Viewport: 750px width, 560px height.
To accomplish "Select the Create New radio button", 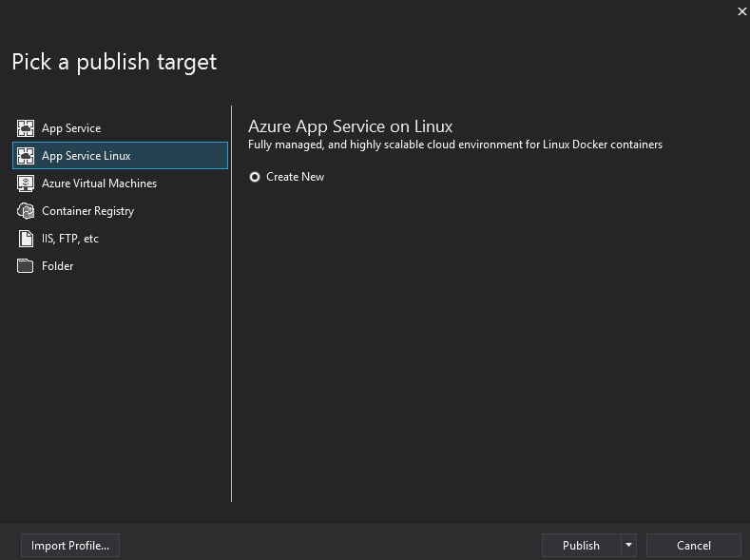I will [x=255, y=177].
